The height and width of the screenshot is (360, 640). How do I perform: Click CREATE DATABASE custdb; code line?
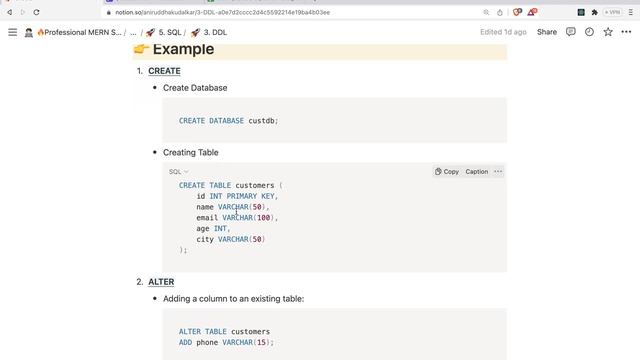click(x=228, y=121)
